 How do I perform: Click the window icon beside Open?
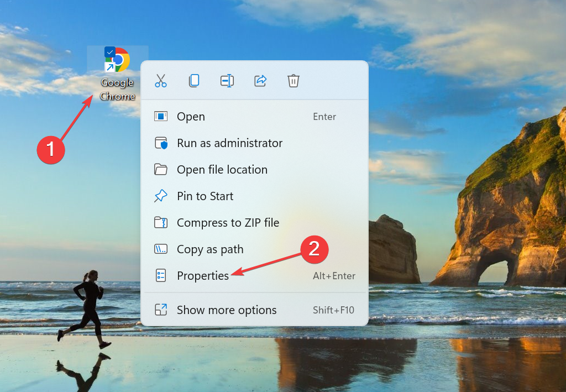pyautogui.click(x=161, y=116)
